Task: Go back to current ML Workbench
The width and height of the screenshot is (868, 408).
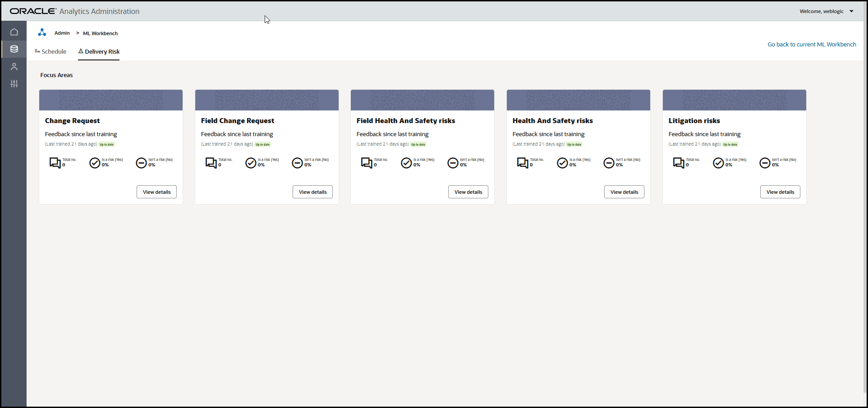Action: point(812,44)
